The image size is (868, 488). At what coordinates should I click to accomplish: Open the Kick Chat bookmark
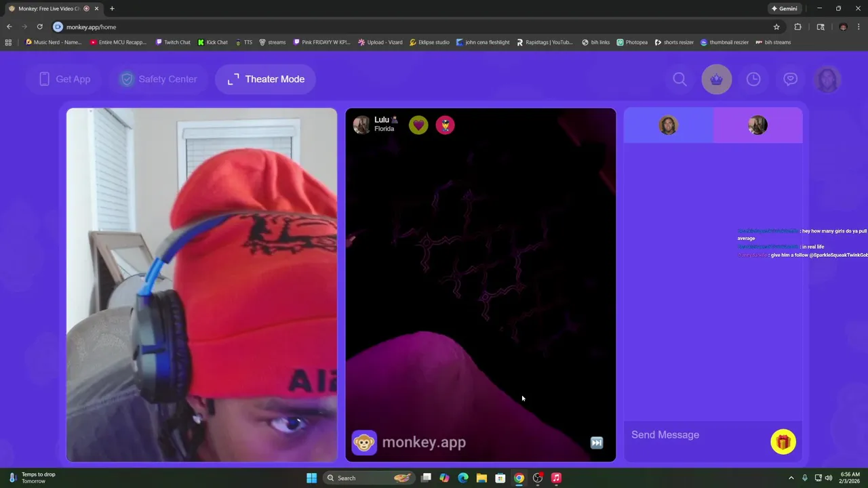pos(213,42)
